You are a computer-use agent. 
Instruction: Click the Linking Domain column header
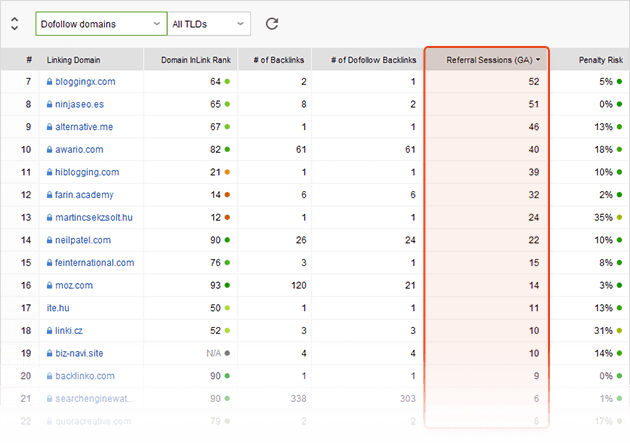coord(73,60)
